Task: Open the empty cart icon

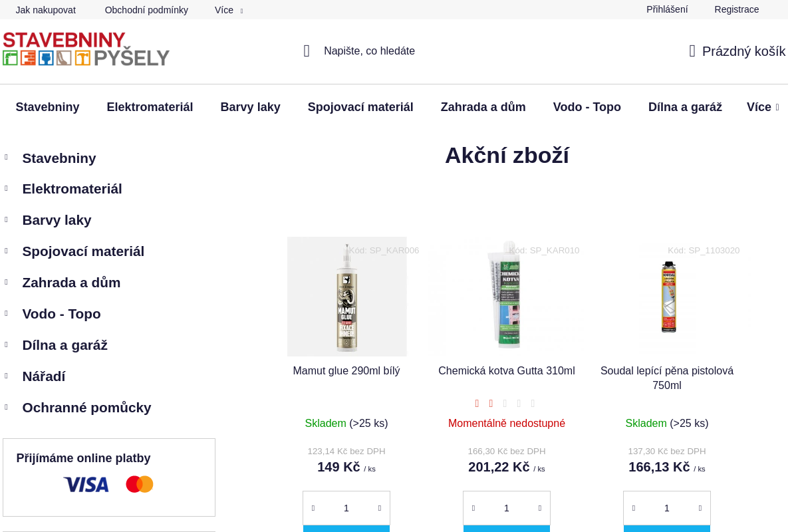Action: 692,51
